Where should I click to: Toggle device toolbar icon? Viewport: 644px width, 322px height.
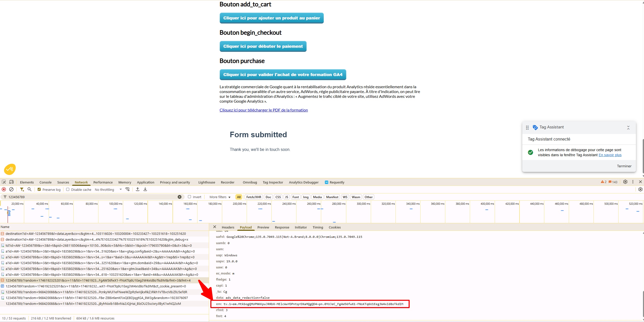tap(11, 182)
